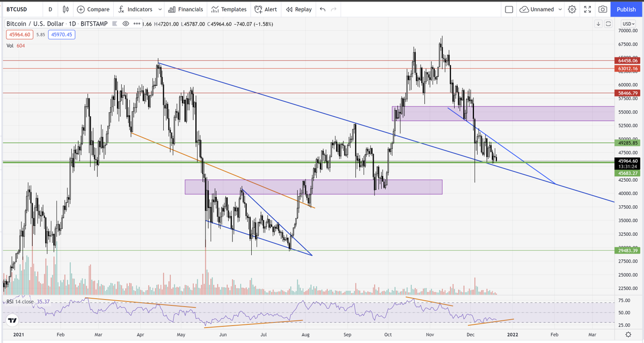
Task: Select the lower purple rectangle zone drawing
Action: pyautogui.click(x=313, y=187)
